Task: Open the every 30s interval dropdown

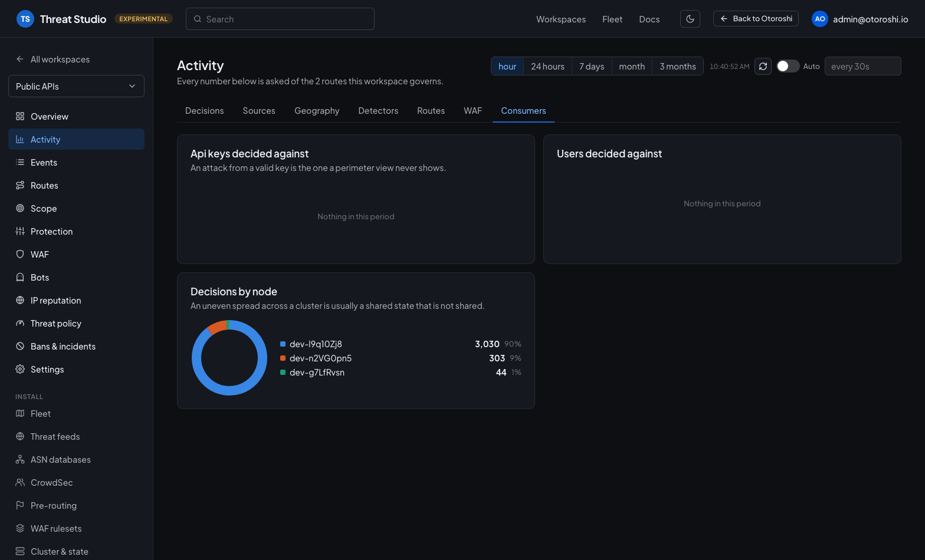Action: pyautogui.click(x=862, y=67)
